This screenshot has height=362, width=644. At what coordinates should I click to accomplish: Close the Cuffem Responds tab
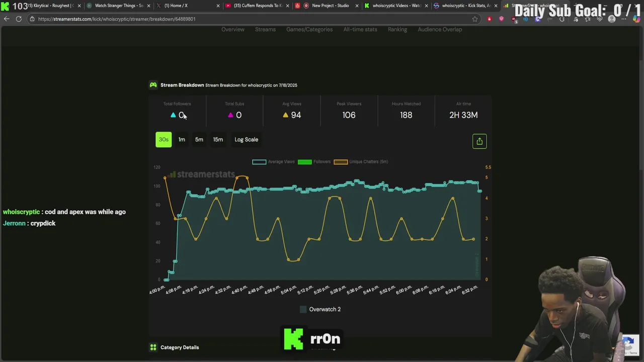click(287, 6)
